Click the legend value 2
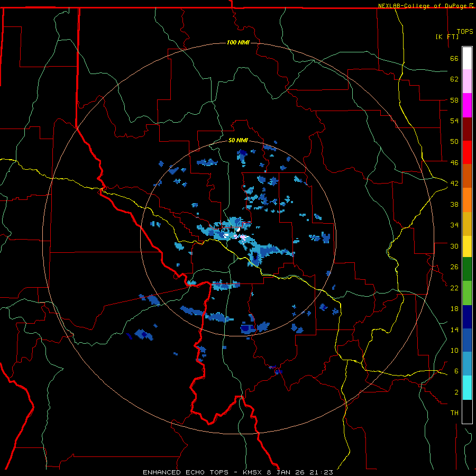The width and height of the screenshot is (476, 476). point(456,392)
